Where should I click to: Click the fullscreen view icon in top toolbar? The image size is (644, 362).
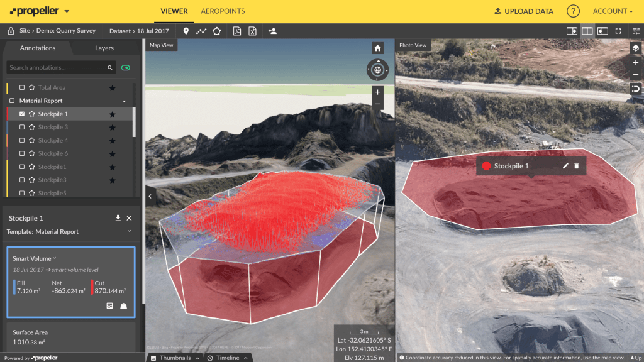click(x=618, y=31)
